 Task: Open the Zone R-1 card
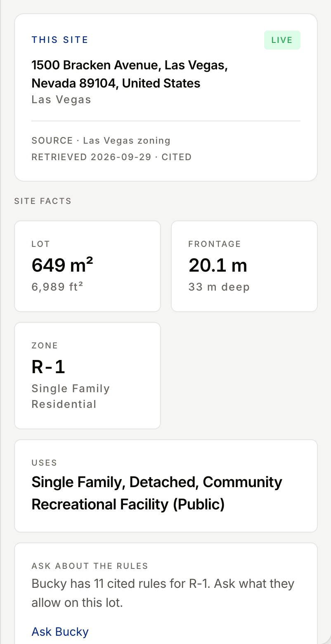point(87,376)
